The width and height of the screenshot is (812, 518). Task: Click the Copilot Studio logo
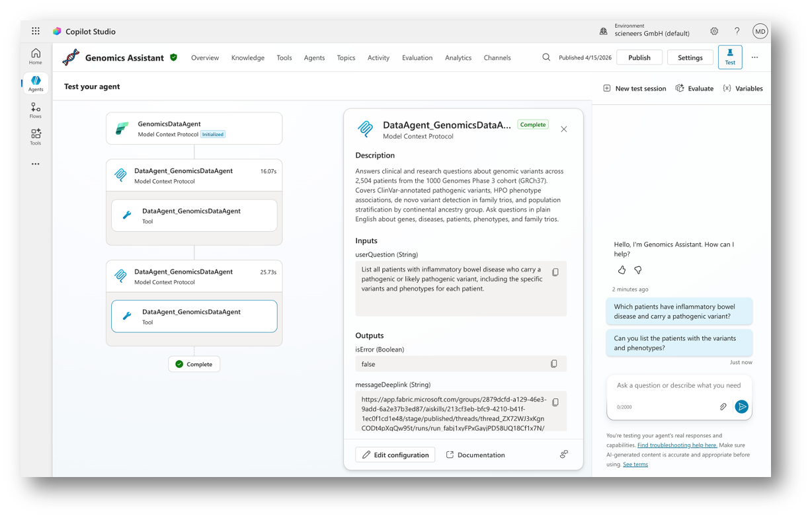[x=57, y=31]
